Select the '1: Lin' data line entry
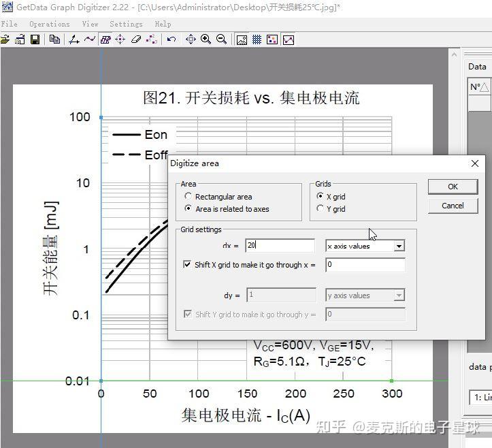This screenshot has height=448, width=492. point(480,398)
